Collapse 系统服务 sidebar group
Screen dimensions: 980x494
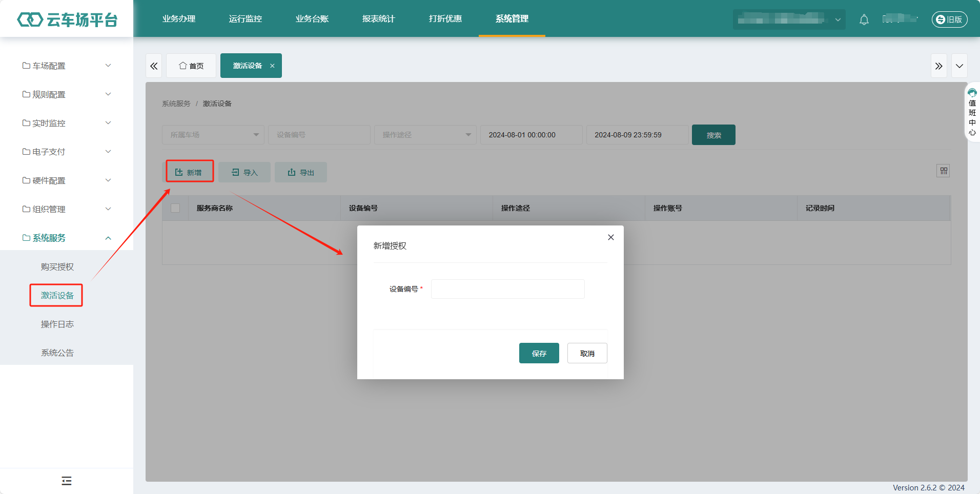(67, 238)
